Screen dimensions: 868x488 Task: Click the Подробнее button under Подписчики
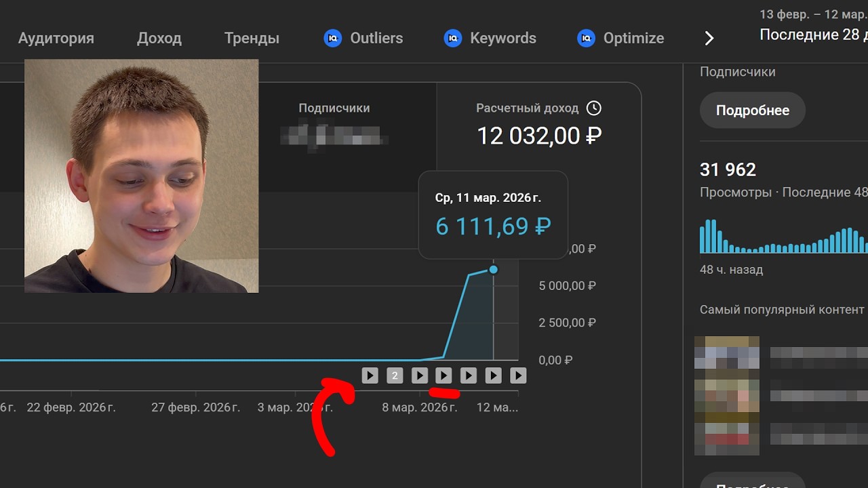tap(753, 110)
